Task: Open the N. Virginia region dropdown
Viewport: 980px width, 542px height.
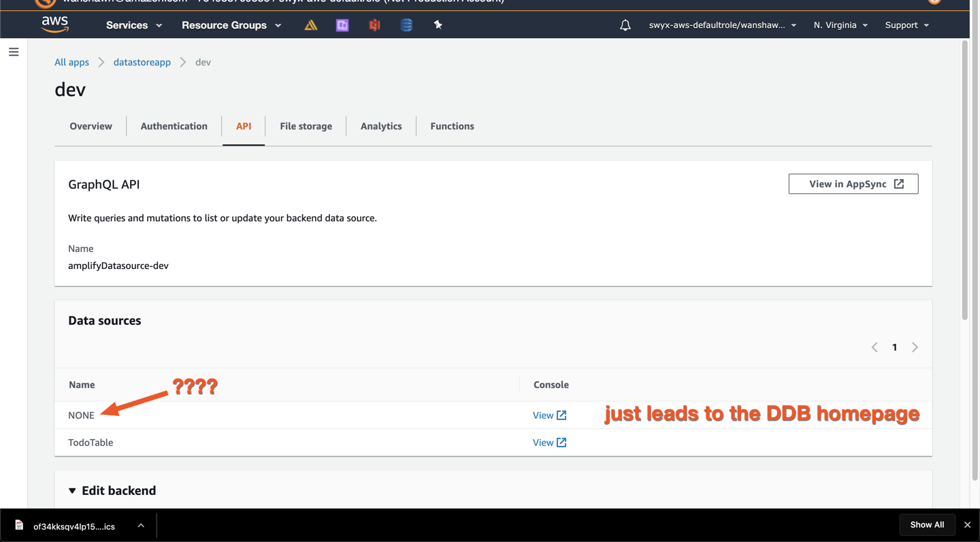Action: 840,25
